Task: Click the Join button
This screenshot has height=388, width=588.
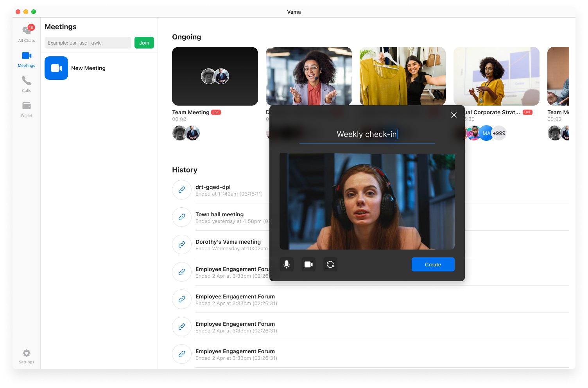Action: 144,43
